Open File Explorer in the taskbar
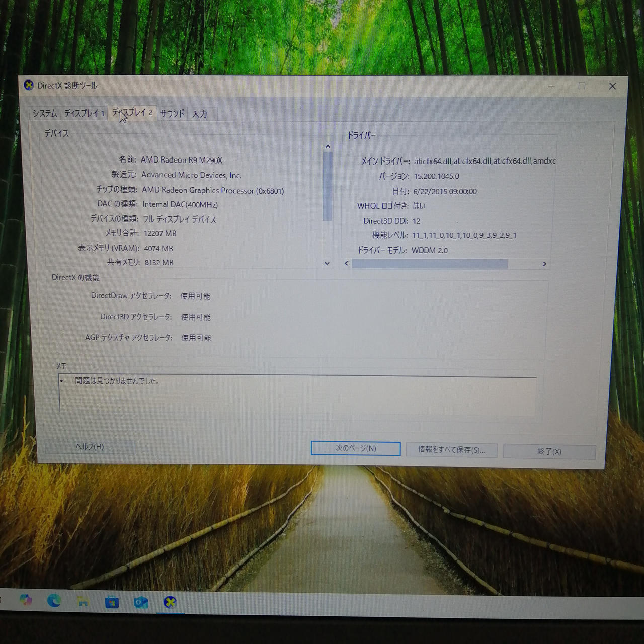 [83, 601]
